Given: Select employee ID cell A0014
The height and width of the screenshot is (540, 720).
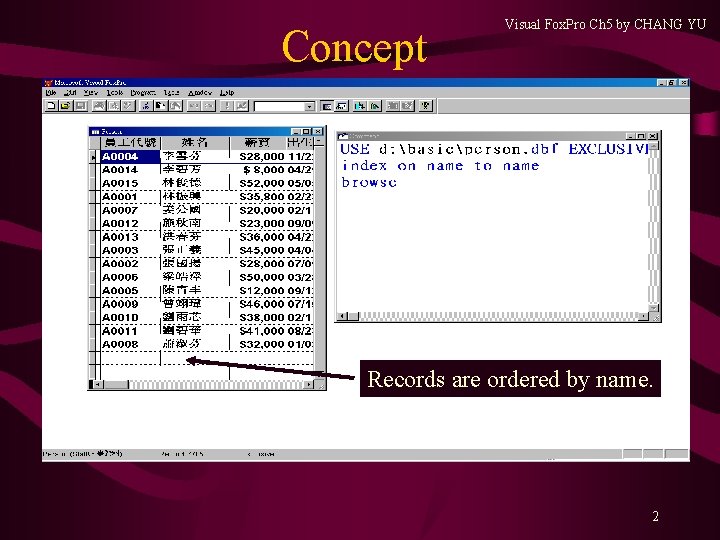Looking at the screenshot, I should (x=130, y=170).
